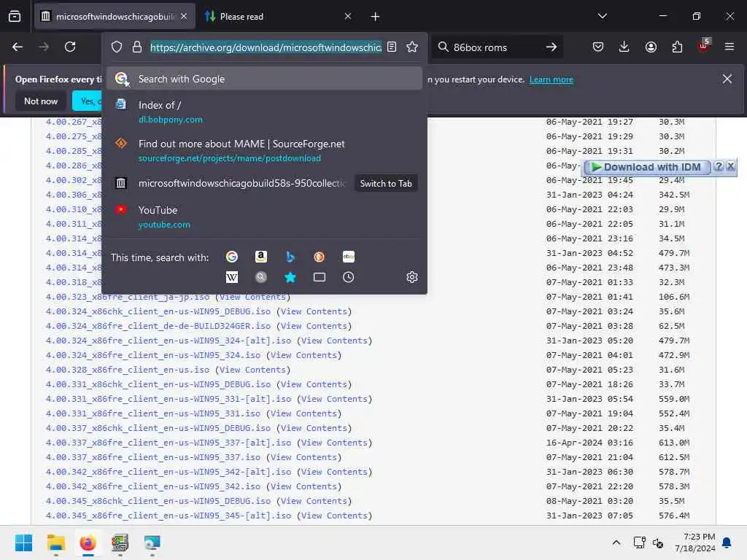
Task: Click the IDM help question mark
Action: (719, 166)
